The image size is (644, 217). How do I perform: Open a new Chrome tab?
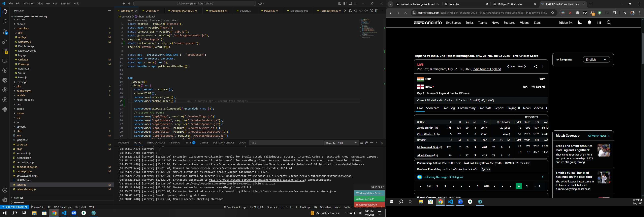[x=591, y=4]
